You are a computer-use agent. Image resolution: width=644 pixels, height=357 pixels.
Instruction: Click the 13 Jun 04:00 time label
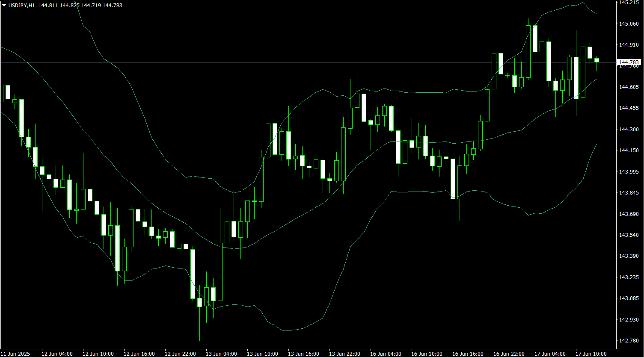click(x=221, y=354)
